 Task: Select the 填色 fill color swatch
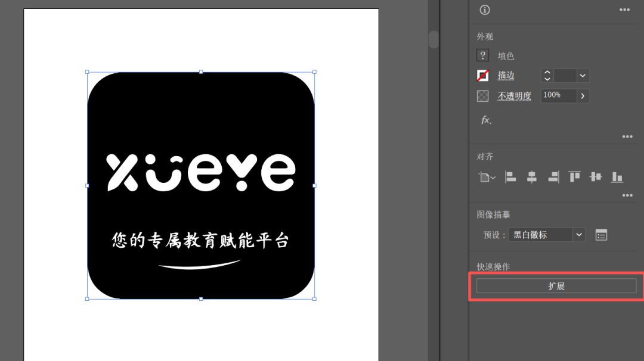pyautogui.click(x=482, y=55)
